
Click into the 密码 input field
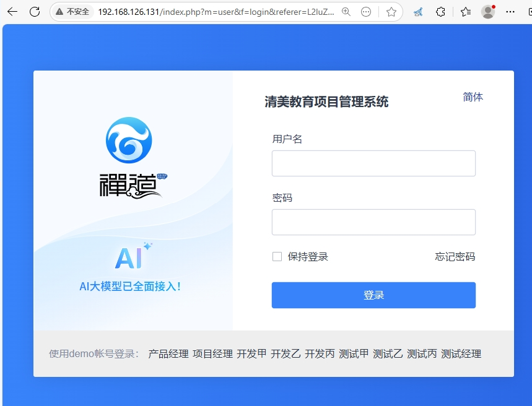pyautogui.click(x=373, y=222)
